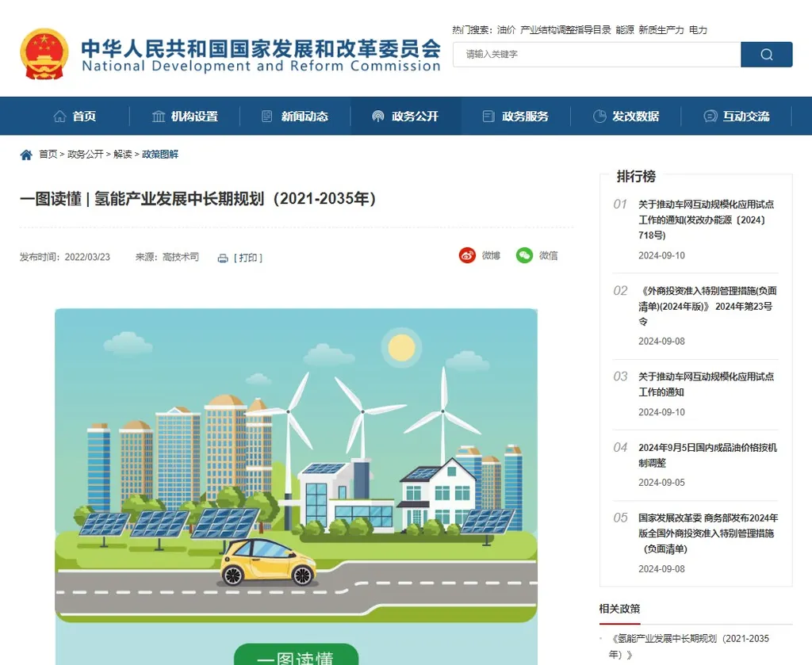Click the national emblem logo
The width and height of the screenshot is (812, 665).
pos(44,53)
